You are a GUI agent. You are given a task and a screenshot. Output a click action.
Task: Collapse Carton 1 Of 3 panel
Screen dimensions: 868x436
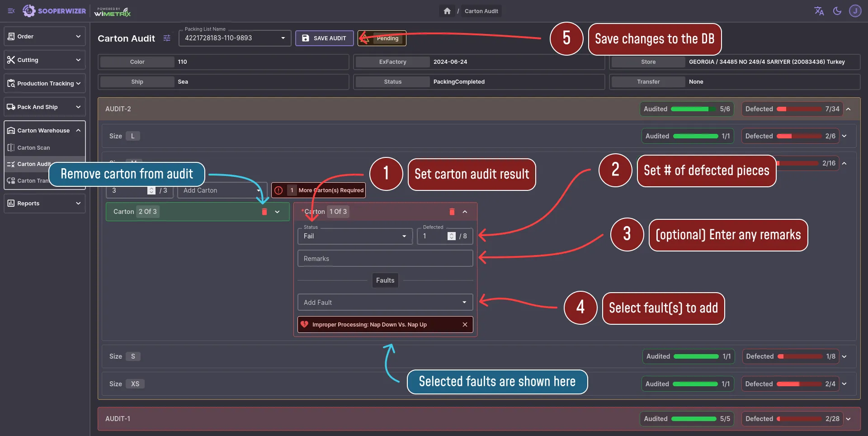[465, 212]
